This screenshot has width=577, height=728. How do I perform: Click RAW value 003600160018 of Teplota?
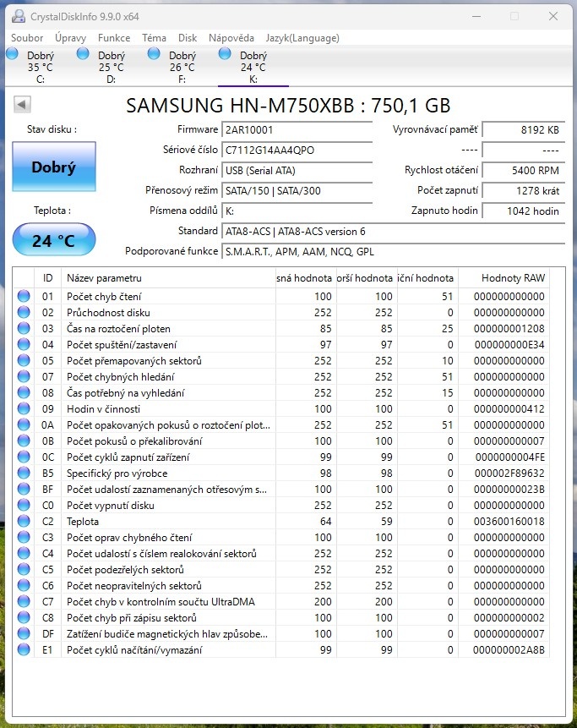[509, 522]
